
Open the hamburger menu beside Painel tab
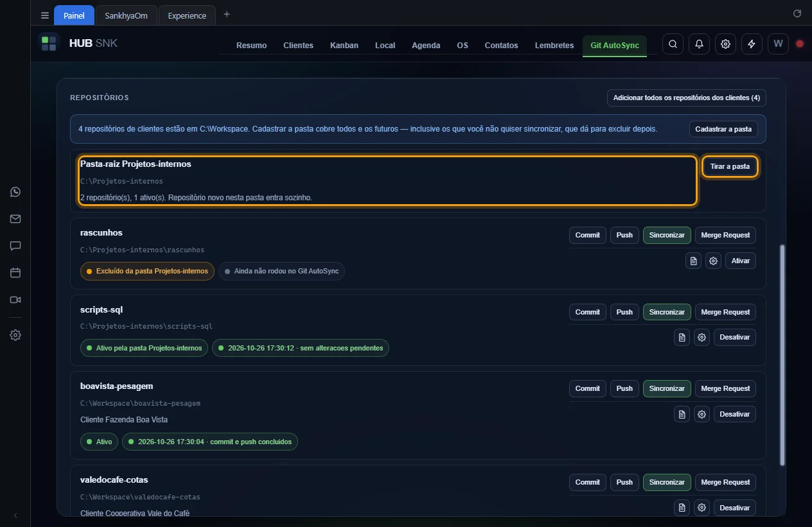tap(44, 15)
